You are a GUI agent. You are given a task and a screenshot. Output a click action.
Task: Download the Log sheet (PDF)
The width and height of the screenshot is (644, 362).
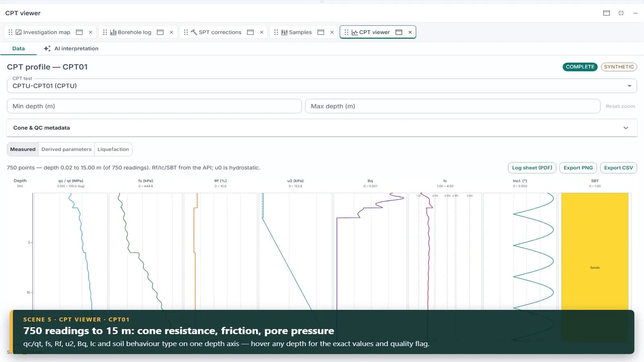(x=532, y=168)
